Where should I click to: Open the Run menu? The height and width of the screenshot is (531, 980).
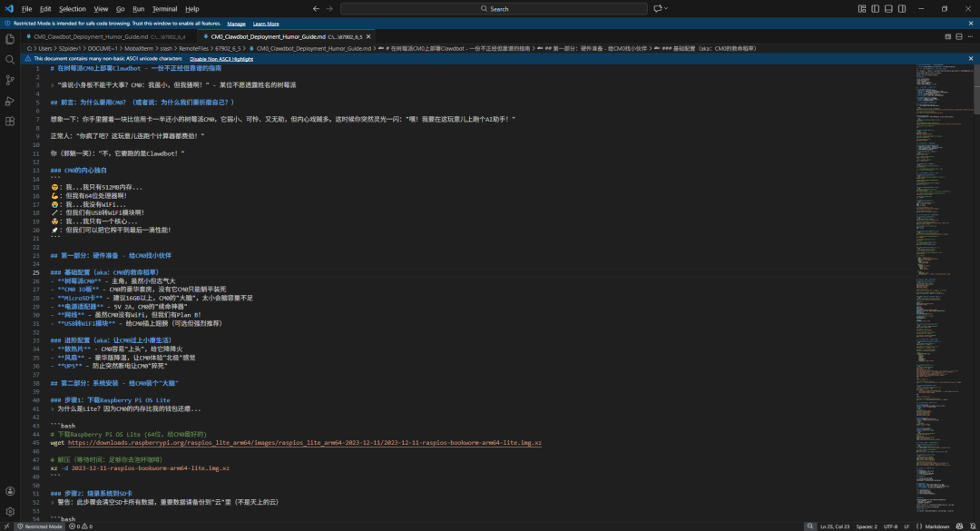[138, 9]
